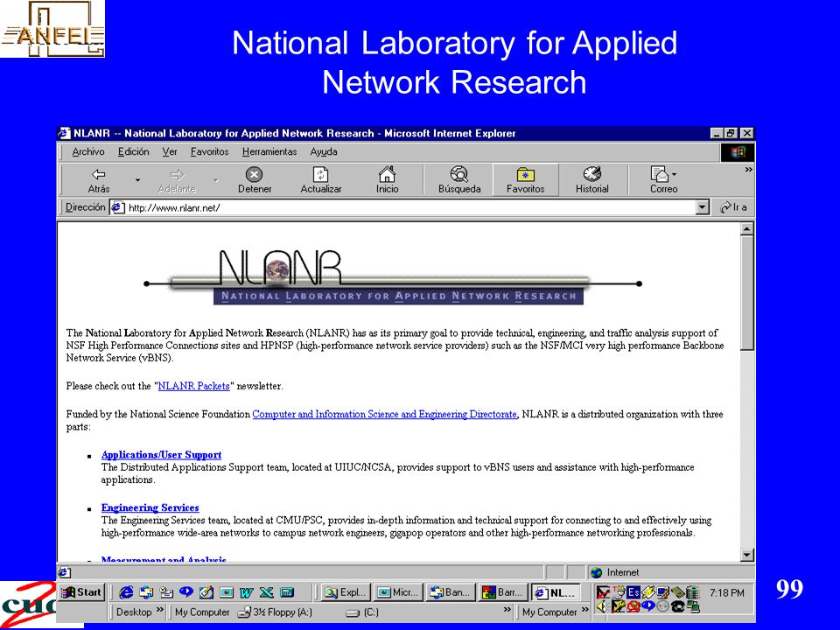840x630 pixels.
Task: Open the Edición menu
Action: click(133, 151)
